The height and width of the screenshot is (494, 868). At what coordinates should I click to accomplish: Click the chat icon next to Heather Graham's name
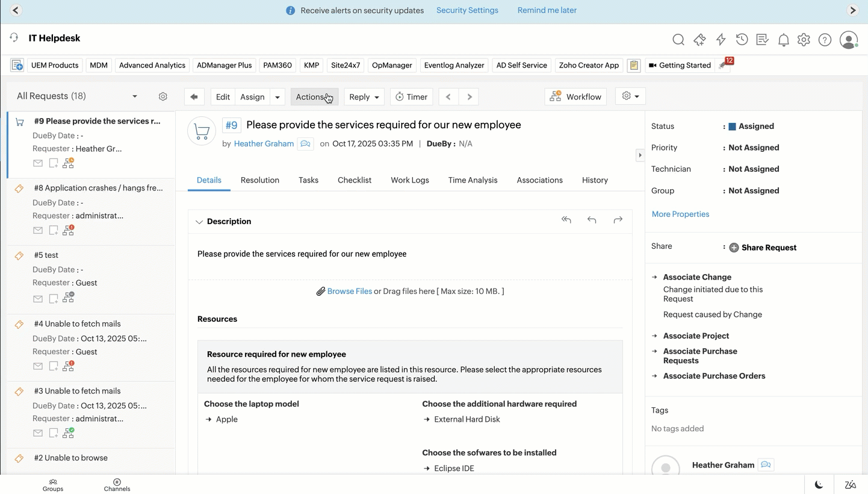(305, 144)
